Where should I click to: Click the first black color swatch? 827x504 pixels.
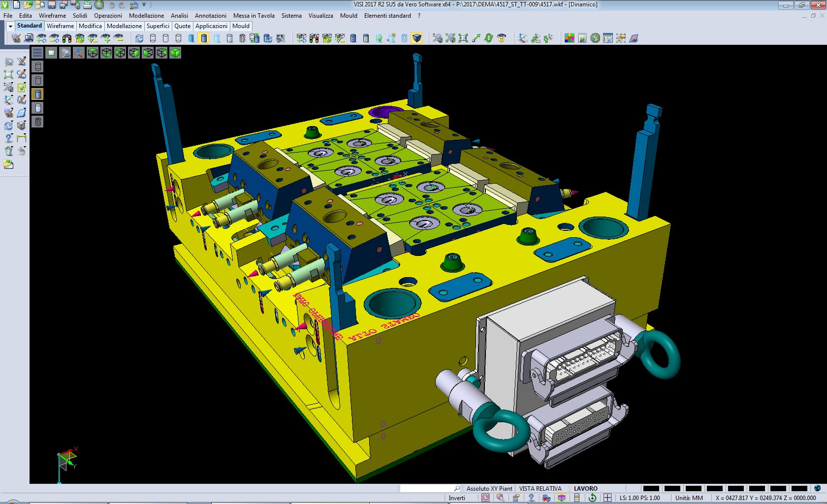pos(651,489)
